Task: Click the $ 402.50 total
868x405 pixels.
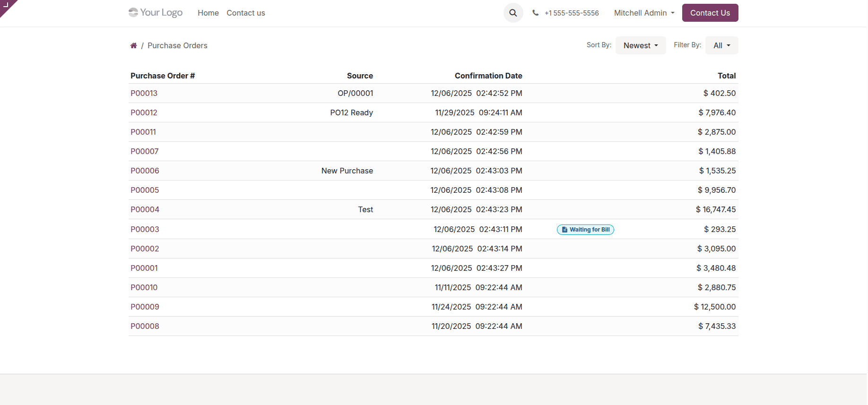Action: [720, 93]
